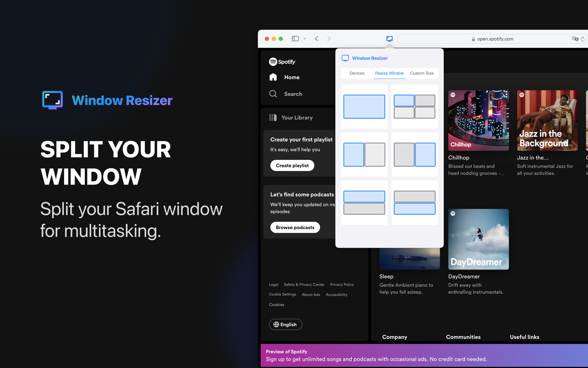Screen dimensions: 588x368
Task: Pick the left-half split layout
Action: click(x=364, y=155)
